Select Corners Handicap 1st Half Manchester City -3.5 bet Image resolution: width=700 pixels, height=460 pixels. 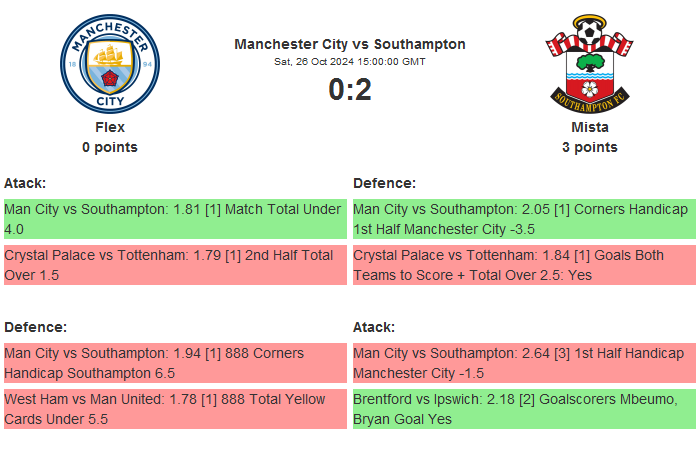coord(524,219)
